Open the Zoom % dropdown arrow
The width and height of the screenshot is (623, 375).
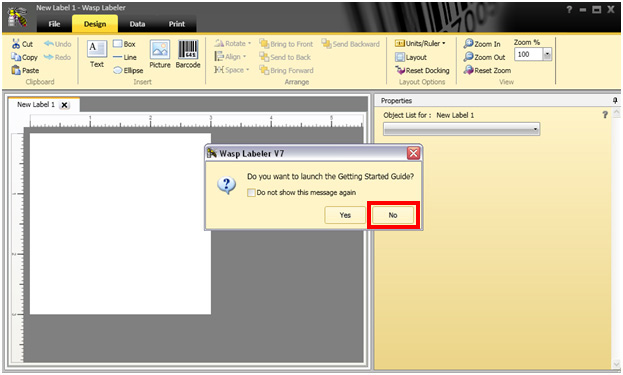pos(547,54)
